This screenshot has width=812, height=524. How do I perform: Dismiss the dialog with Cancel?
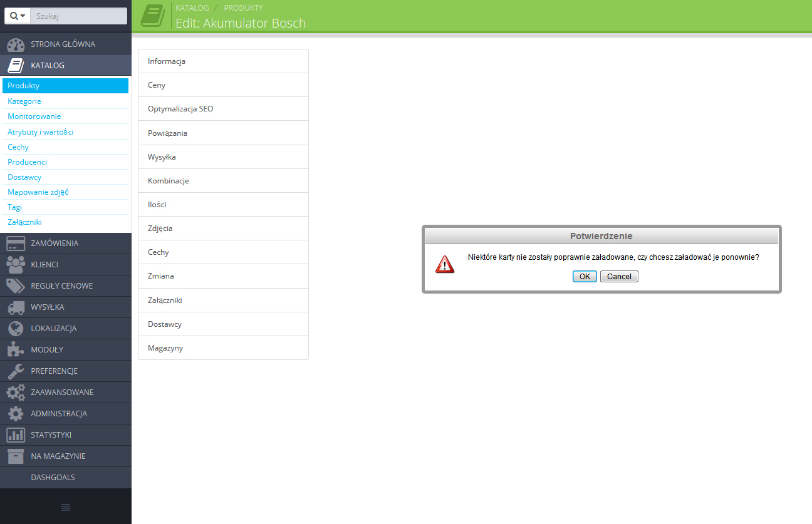click(619, 277)
